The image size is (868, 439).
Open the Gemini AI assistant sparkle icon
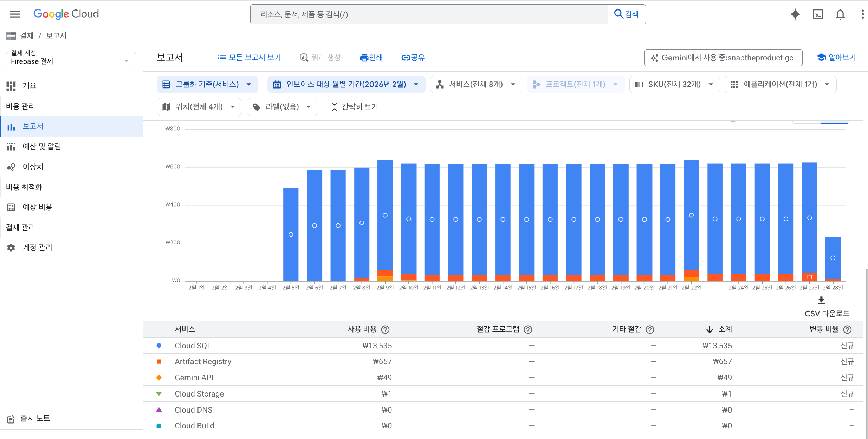pos(795,14)
